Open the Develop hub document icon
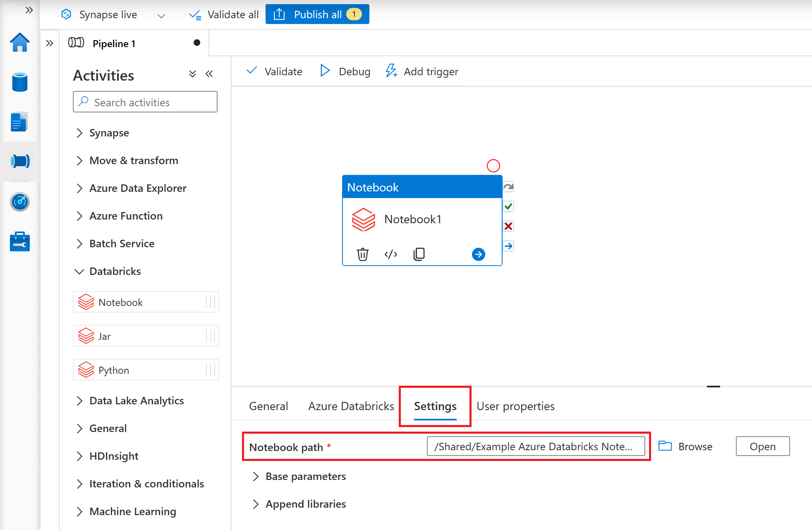Viewport: 812px width, 530px height. click(19, 122)
